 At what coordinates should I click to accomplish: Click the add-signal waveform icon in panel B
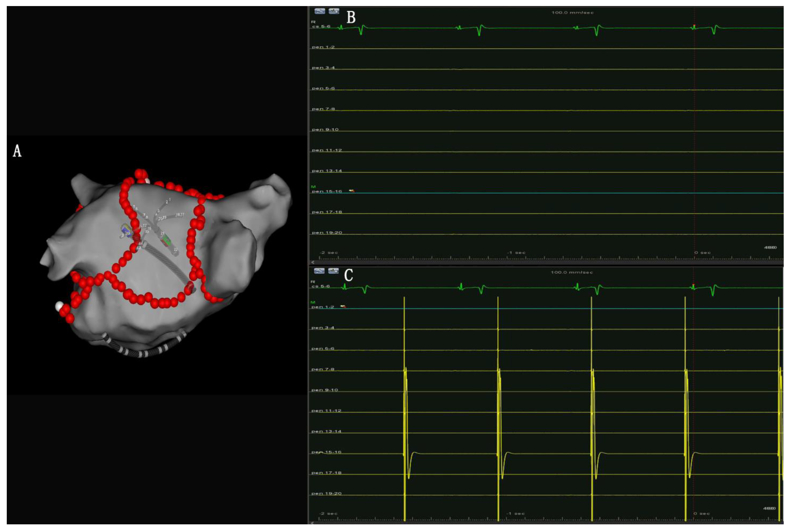pyautogui.click(x=334, y=11)
